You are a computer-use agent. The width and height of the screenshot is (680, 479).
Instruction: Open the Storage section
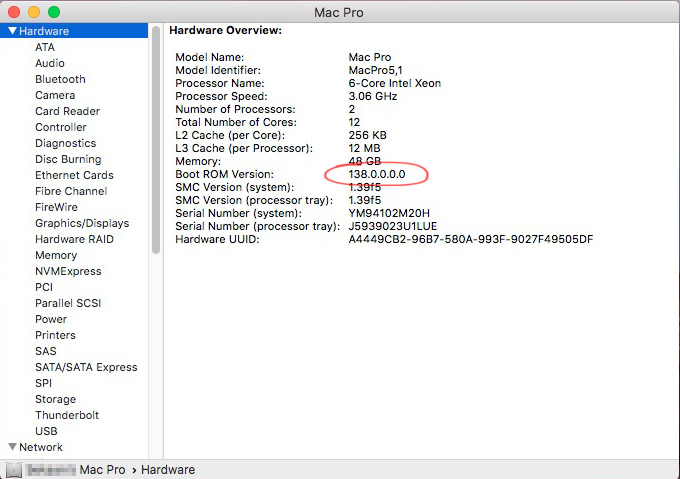pos(56,399)
